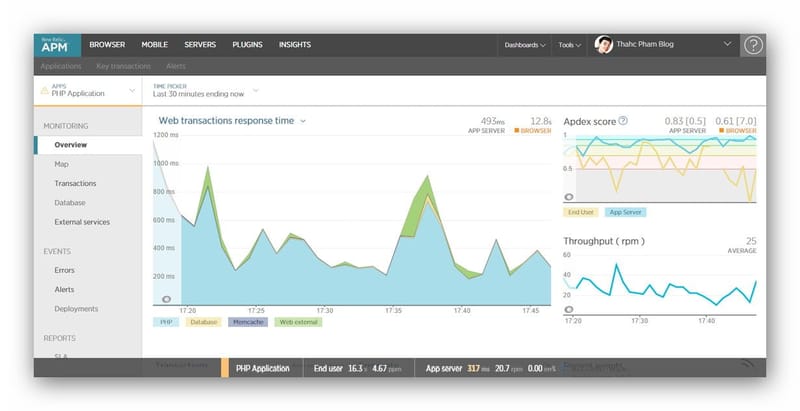Click the 25 AVERAGE throughput value
800x411 pixels.
tap(751, 241)
